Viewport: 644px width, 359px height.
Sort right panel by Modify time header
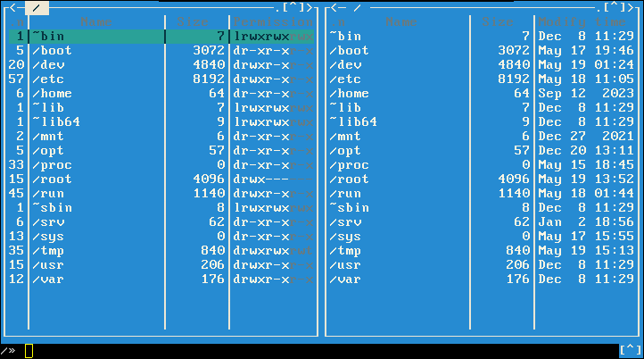[586, 21]
